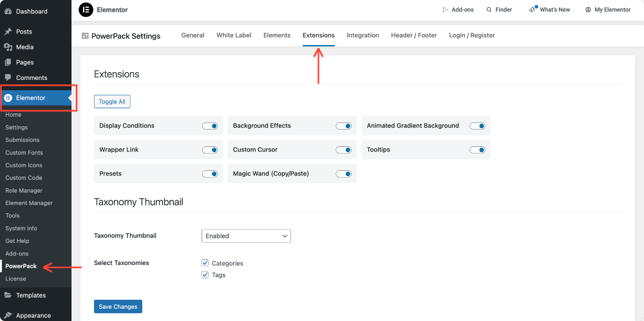This screenshot has width=644, height=321.
Task: Click the Dashboard gauge icon in sidebar
Action: (8, 12)
